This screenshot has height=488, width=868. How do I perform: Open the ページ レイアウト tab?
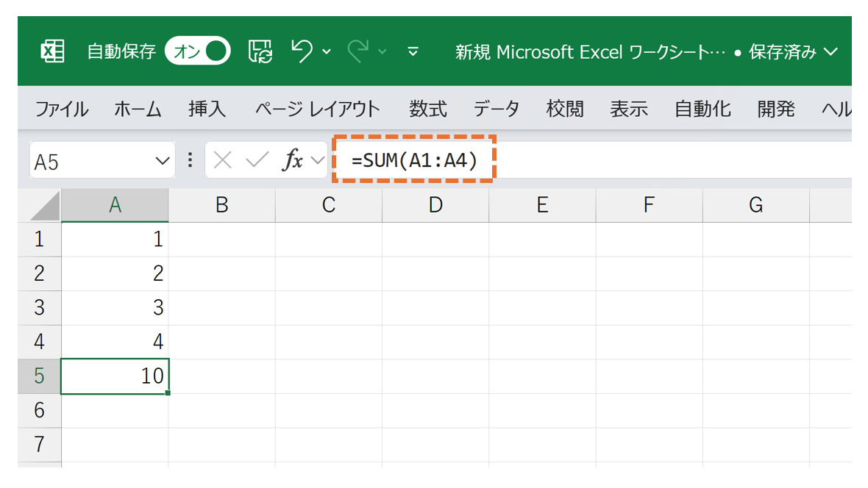click(x=317, y=109)
